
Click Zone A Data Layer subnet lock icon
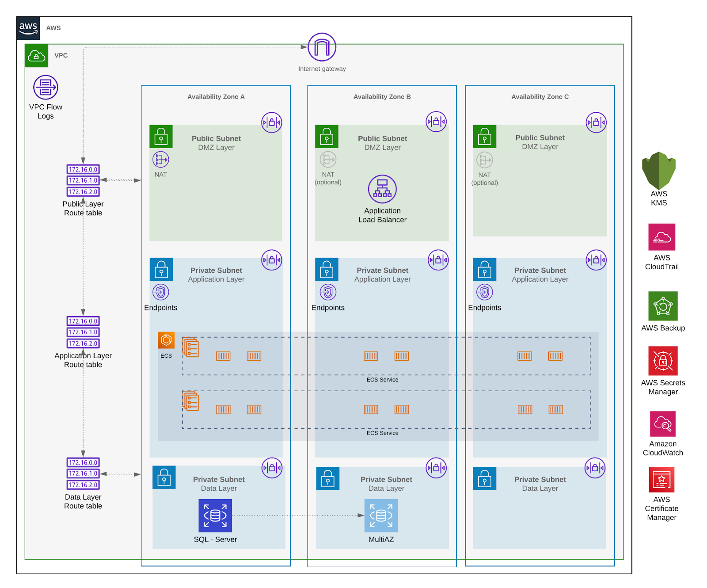164,477
